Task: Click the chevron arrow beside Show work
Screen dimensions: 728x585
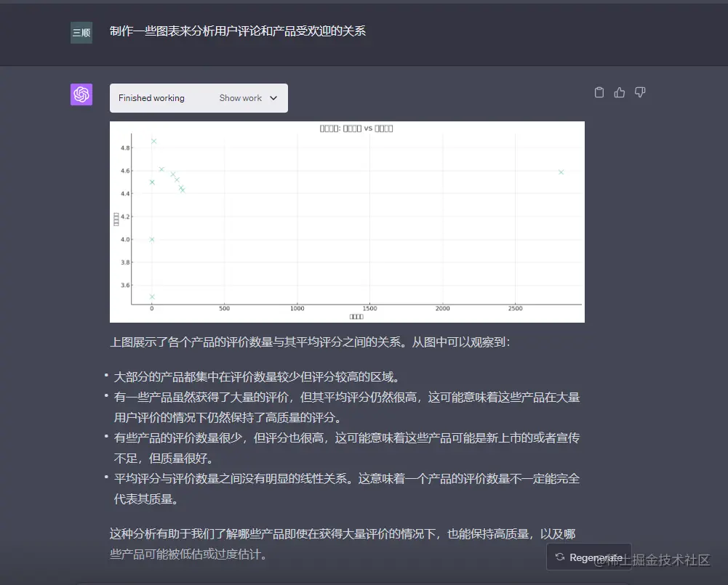Action: pos(273,97)
